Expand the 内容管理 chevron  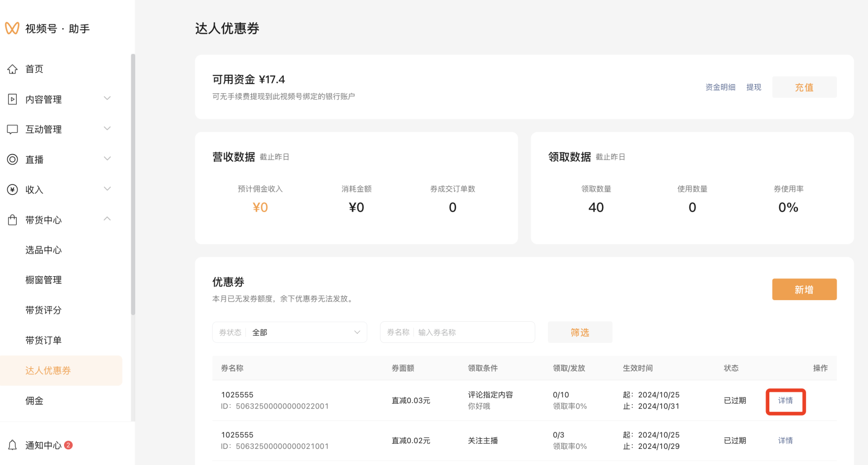point(107,99)
